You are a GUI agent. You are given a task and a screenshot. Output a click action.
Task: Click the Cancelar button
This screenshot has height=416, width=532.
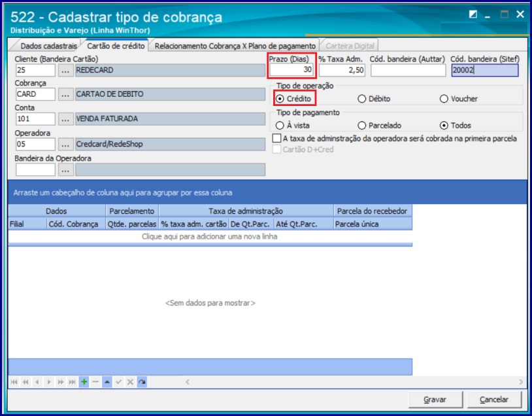(x=494, y=400)
